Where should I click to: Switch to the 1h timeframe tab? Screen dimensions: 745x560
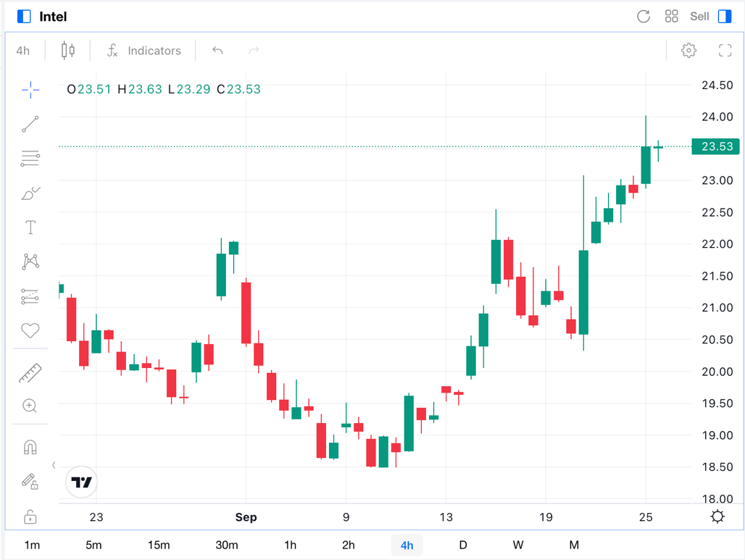tap(290, 545)
